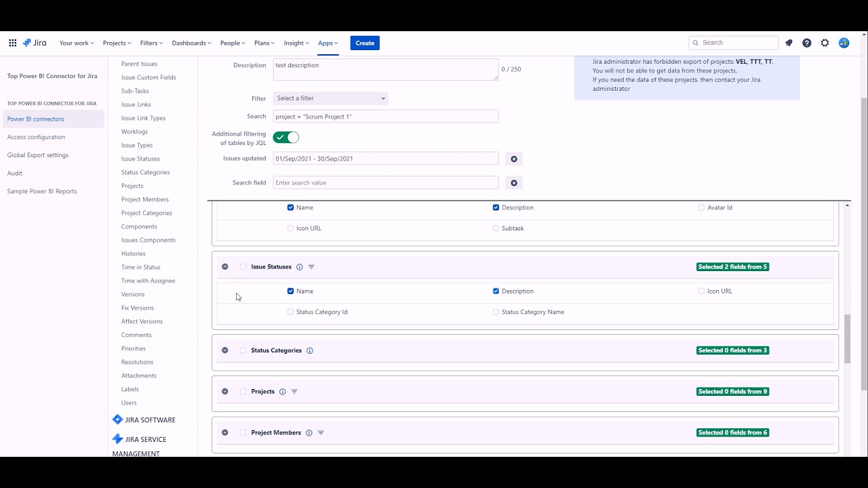Click the Jira Software logo icon
Viewport: 868px width, 488px height.
117,420
